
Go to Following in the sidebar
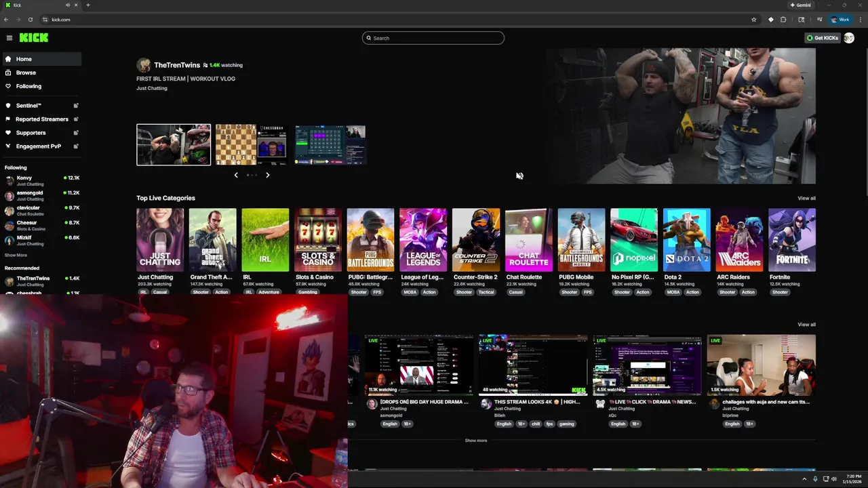[42, 86]
